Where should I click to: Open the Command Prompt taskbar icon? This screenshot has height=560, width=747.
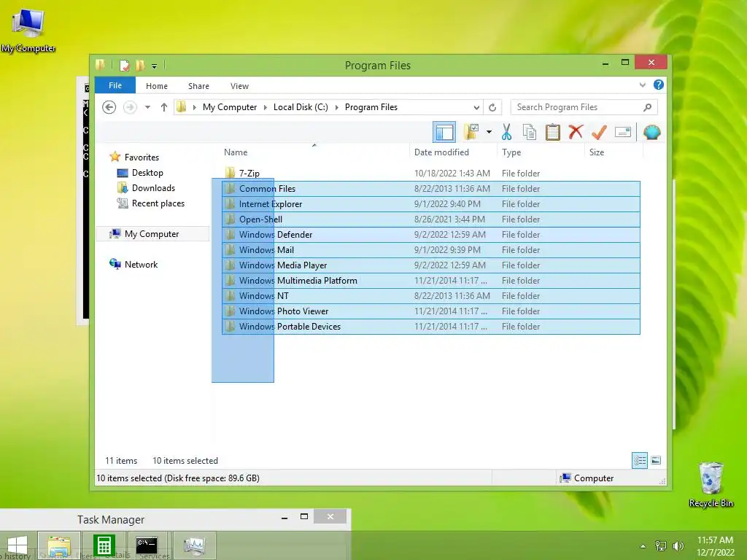[x=147, y=545]
